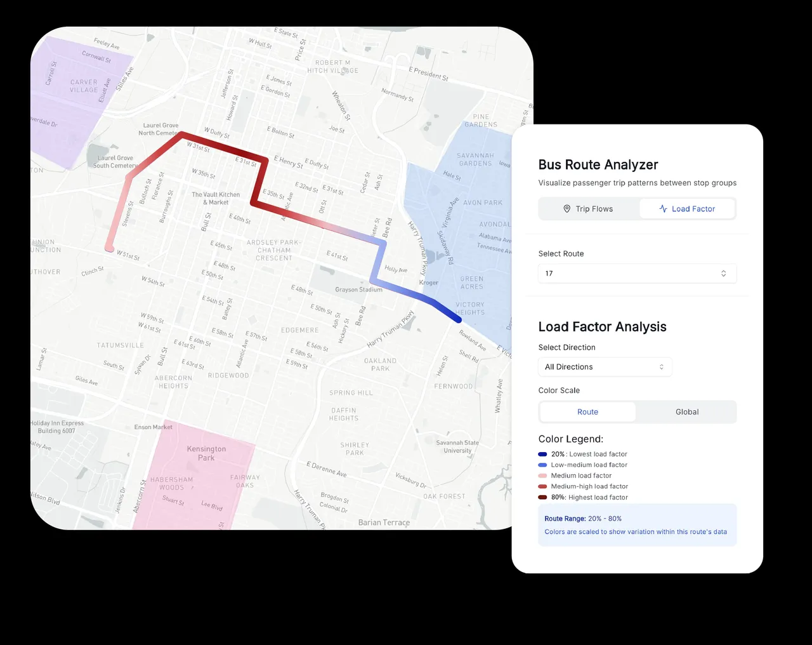Click The Vault Kitchen & Market label
812x645 pixels.
click(216, 199)
